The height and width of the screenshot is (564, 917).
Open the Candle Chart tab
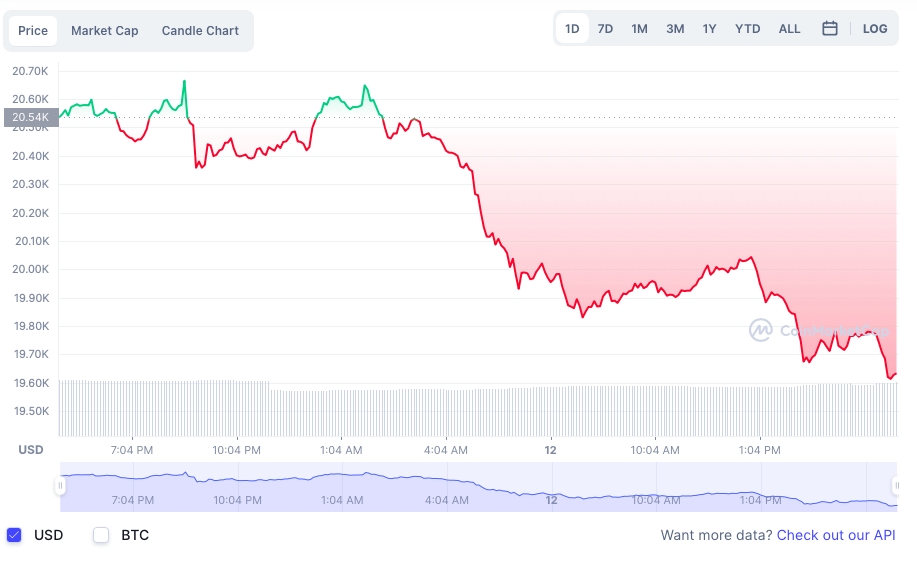[x=200, y=30]
